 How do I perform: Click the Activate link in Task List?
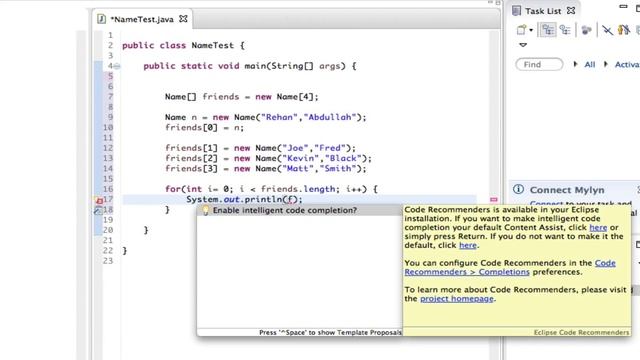627,64
